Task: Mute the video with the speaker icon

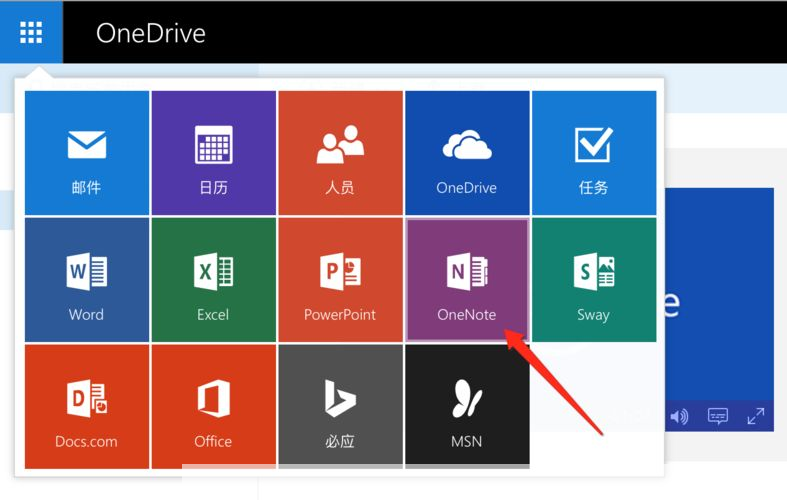Action: point(680,416)
